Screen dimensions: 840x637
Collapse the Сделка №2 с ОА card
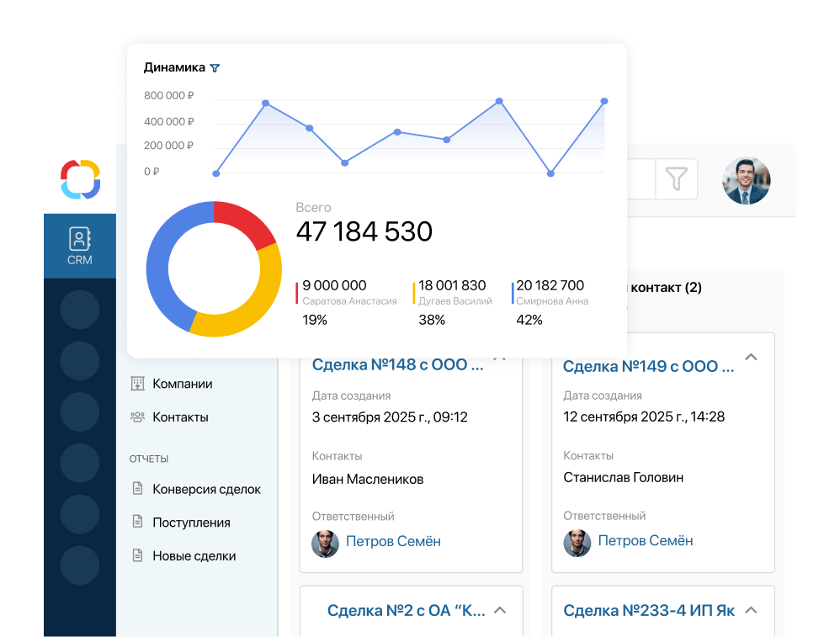point(499,610)
